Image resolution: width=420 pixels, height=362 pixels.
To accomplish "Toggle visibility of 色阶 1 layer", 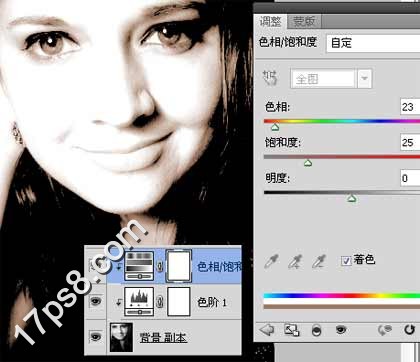I will pyautogui.click(x=96, y=301).
